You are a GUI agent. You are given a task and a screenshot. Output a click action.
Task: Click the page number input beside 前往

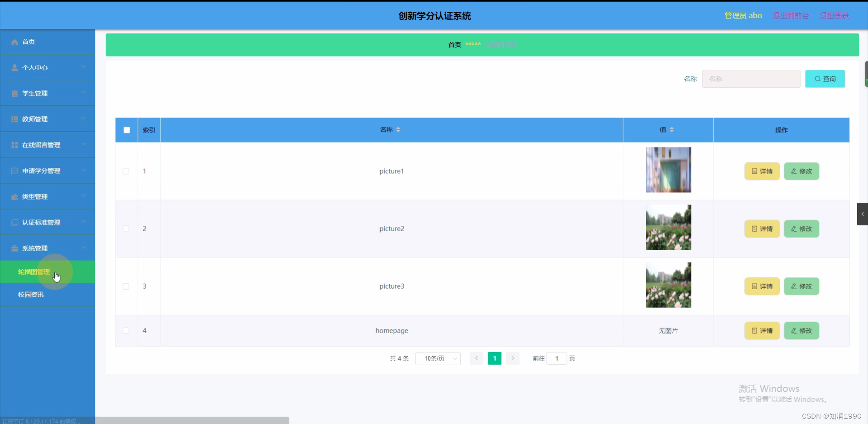tap(557, 358)
